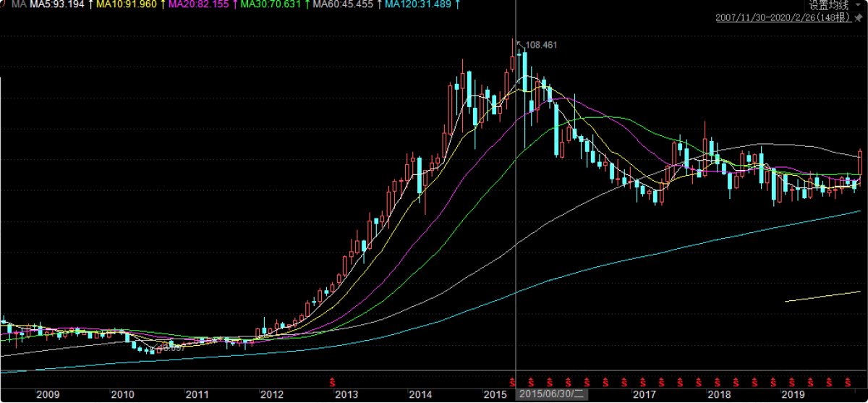
Task: Click the isolated red S marker before 2013
Action: pyautogui.click(x=333, y=381)
